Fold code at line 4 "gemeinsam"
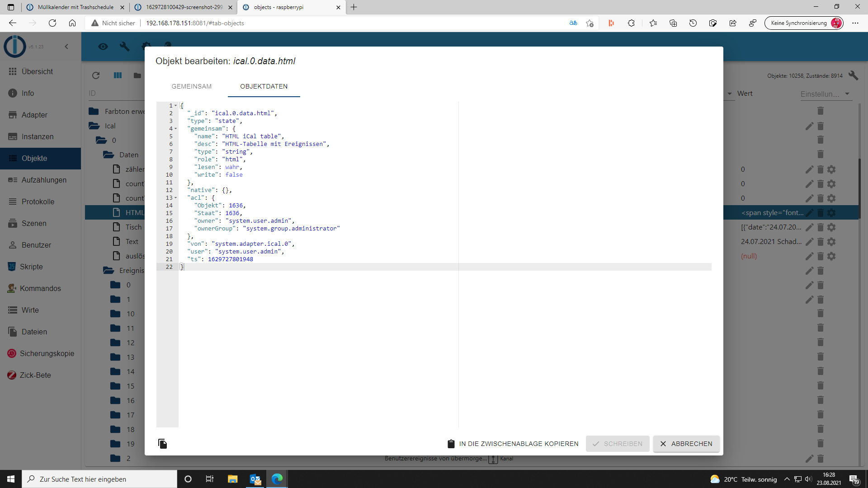This screenshot has width=868, height=488. tap(176, 129)
